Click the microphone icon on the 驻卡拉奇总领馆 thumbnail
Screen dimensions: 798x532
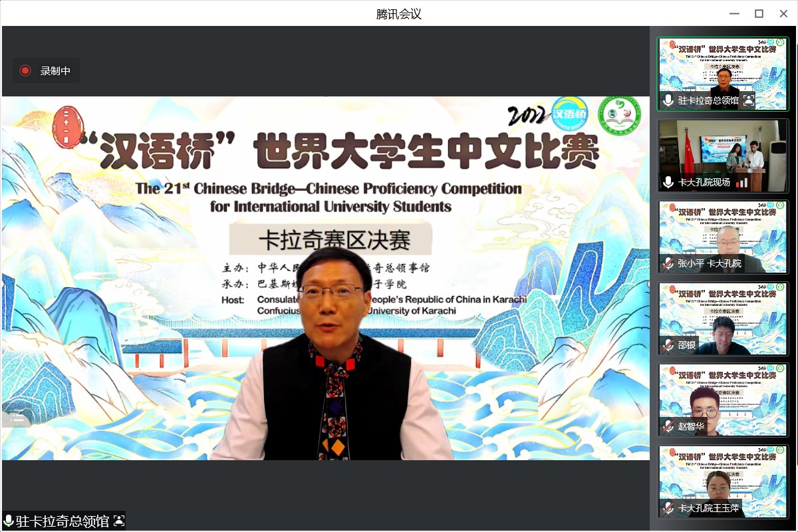[668, 100]
